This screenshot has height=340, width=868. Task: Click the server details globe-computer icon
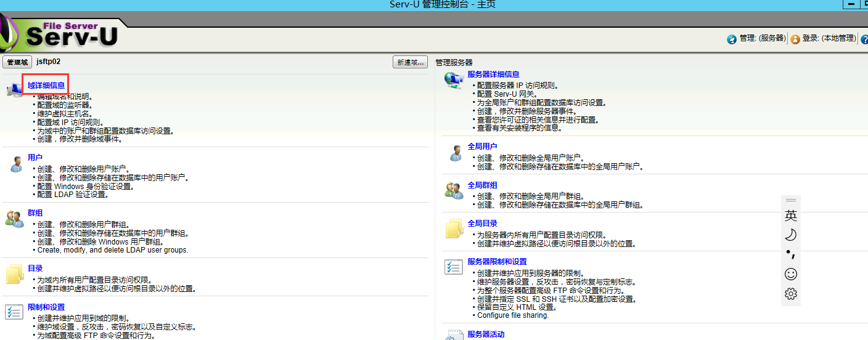(454, 80)
